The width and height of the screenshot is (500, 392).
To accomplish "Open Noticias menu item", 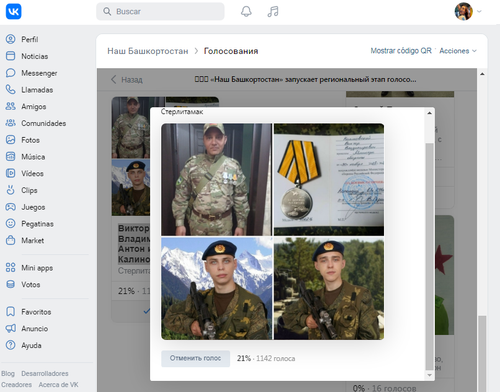I will [35, 56].
